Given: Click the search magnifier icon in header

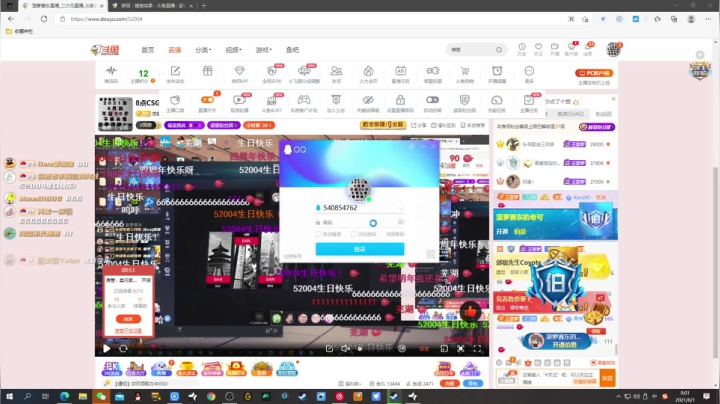Looking at the screenshot, I should [499, 50].
